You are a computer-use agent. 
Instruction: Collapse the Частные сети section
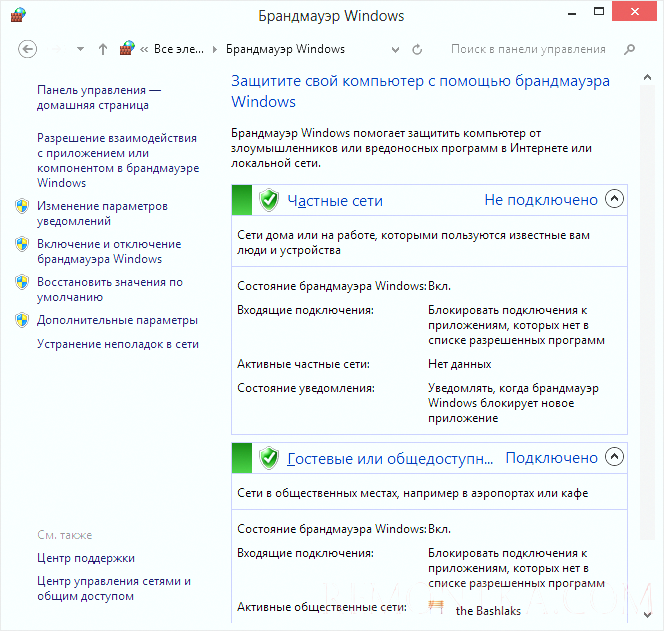click(615, 199)
